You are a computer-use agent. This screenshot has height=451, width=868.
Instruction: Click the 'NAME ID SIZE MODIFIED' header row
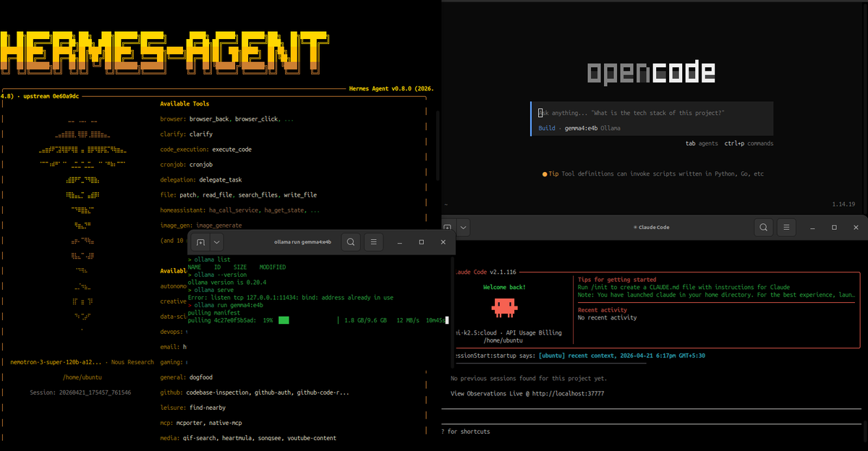tap(237, 267)
